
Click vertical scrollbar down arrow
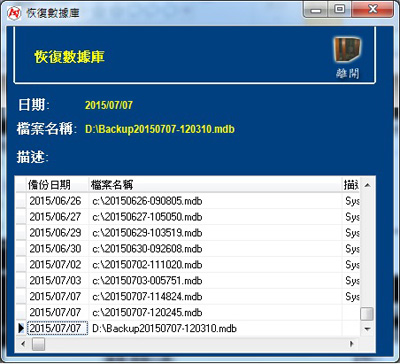coord(367,329)
